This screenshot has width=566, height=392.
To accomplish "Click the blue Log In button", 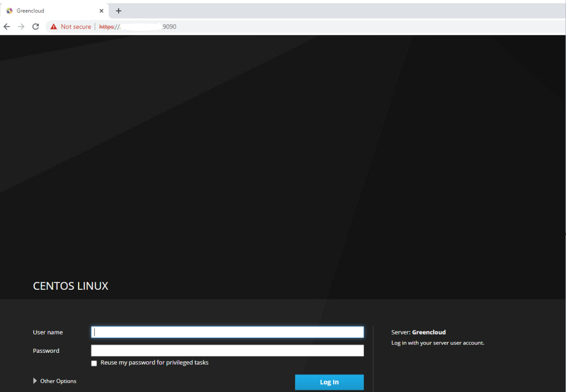I will (329, 382).
